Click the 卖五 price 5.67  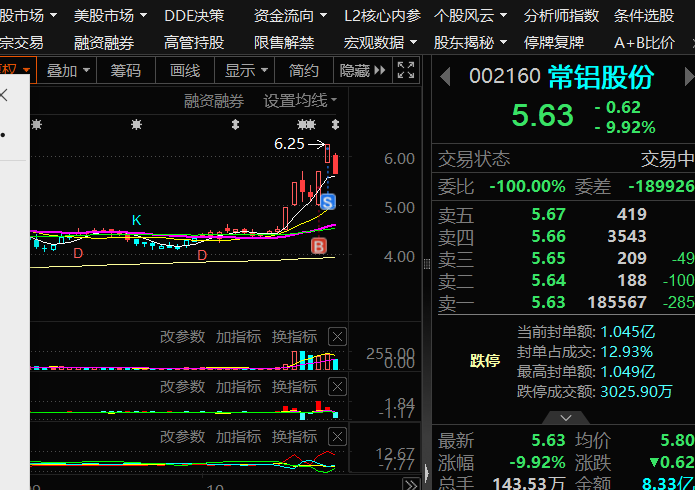pos(549,215)
